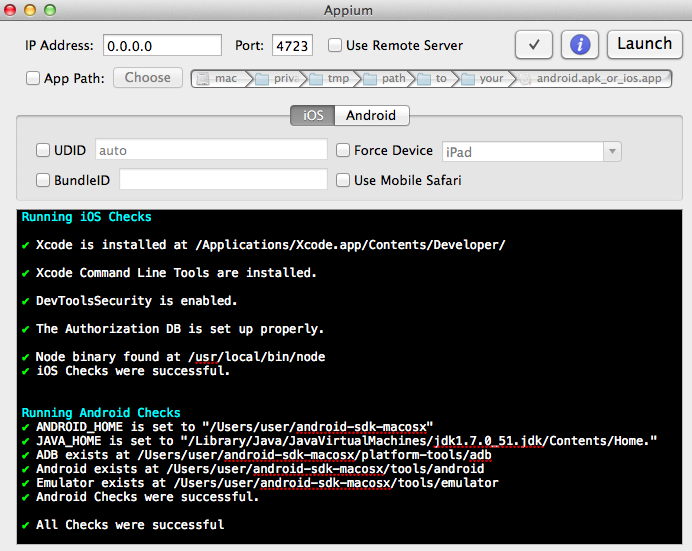
Task: Click 'Emulator exists at' log line
Action: click(x=260, y=483)
